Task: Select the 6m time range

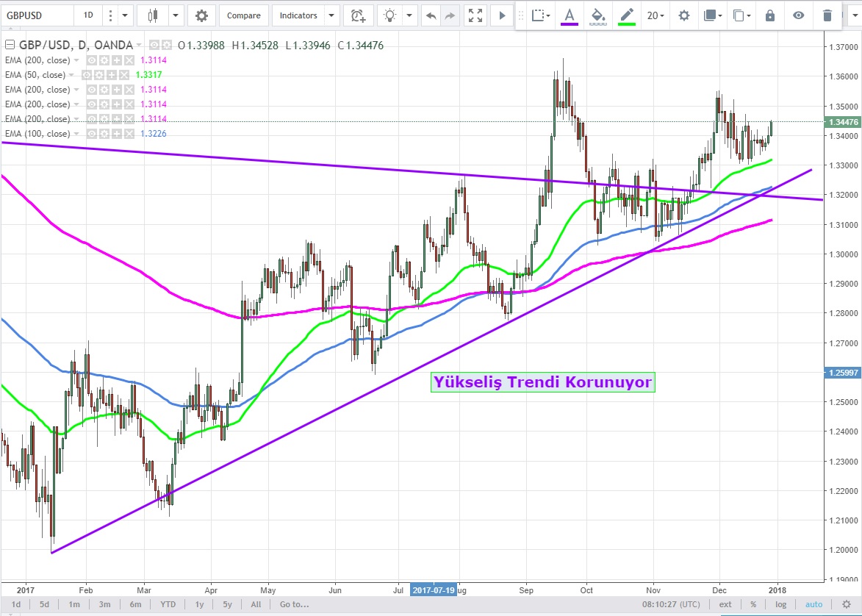Action: 135,604
